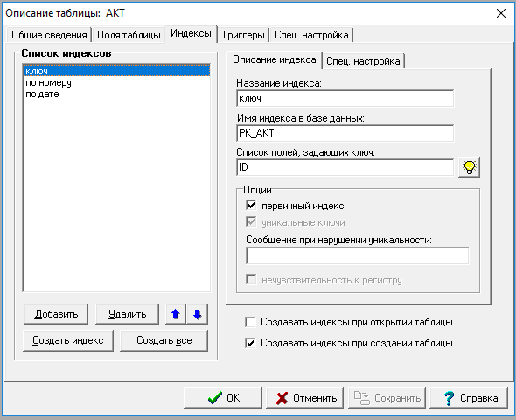Click the Создать все button

coord(164,340)
